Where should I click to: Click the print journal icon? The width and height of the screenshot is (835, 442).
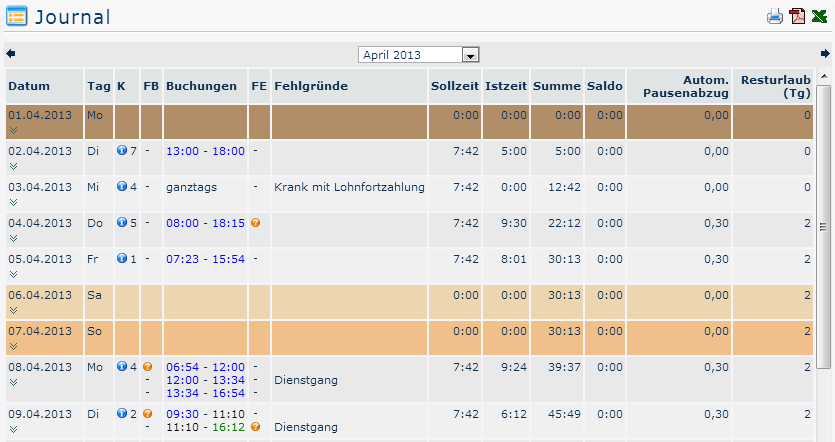(x=774, y=16)
